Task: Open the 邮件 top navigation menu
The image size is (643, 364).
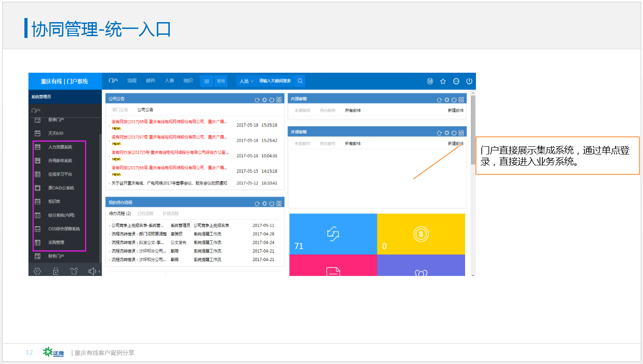Action: pyautogui.click(x=150, y=81)
